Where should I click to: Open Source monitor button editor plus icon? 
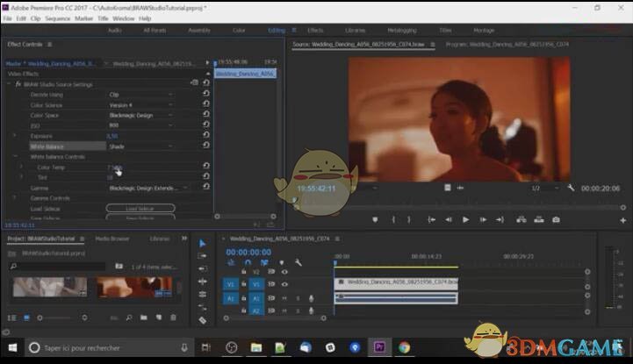pyautogui.click(x=623, y=220)
